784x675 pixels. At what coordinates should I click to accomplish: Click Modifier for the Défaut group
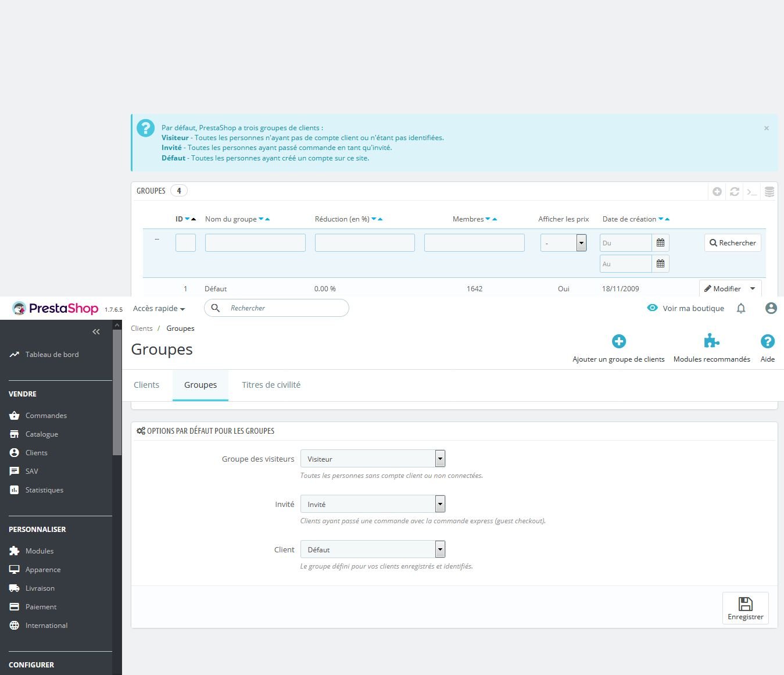pos(722,289)
